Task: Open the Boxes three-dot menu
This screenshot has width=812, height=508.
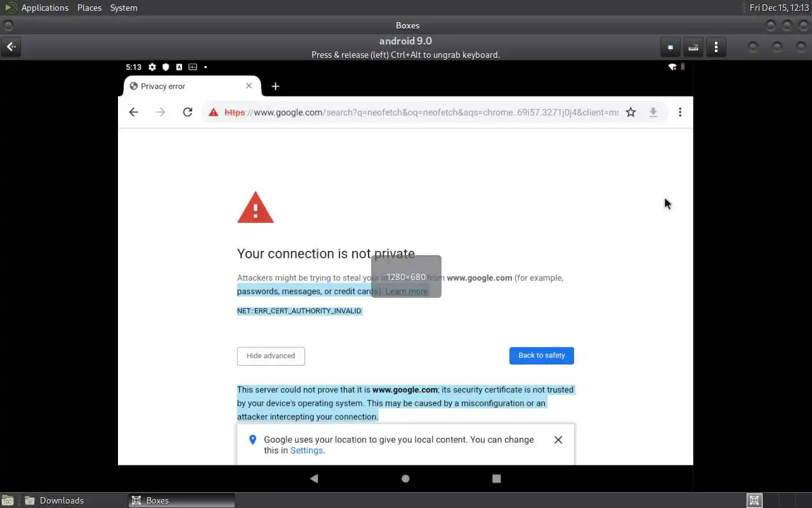Action: coord(716,47)
